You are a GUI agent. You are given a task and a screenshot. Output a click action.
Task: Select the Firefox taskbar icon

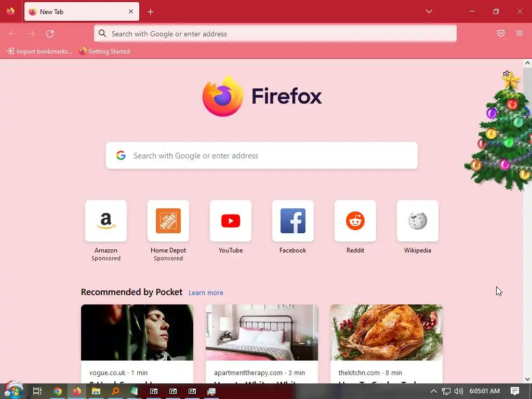[x=77, y=391]
